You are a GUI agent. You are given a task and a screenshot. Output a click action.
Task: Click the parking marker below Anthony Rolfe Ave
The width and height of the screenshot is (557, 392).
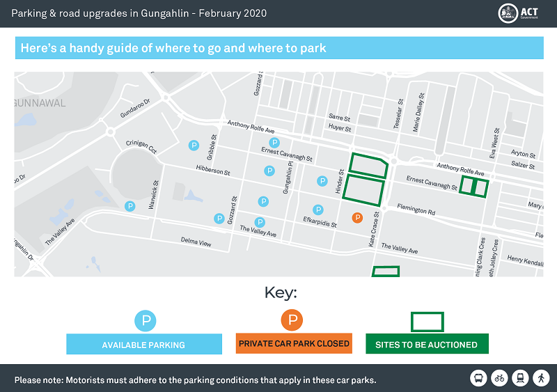pos(274,143)
